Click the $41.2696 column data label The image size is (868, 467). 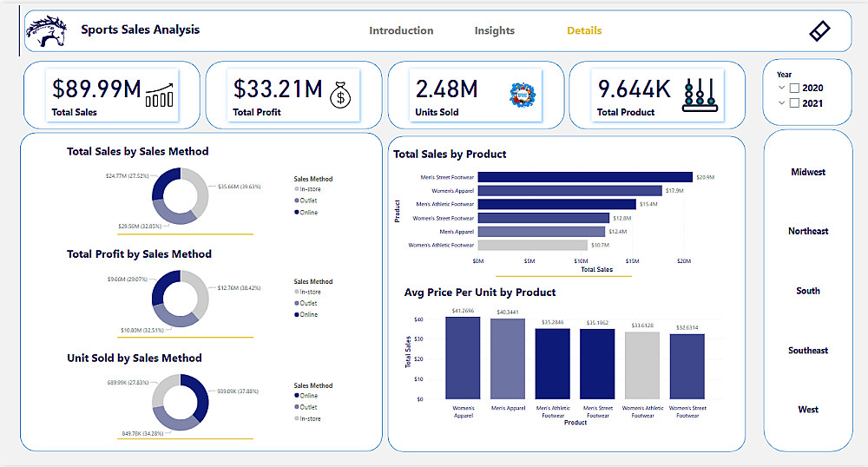pyautogui.click(x=463, y=311)
